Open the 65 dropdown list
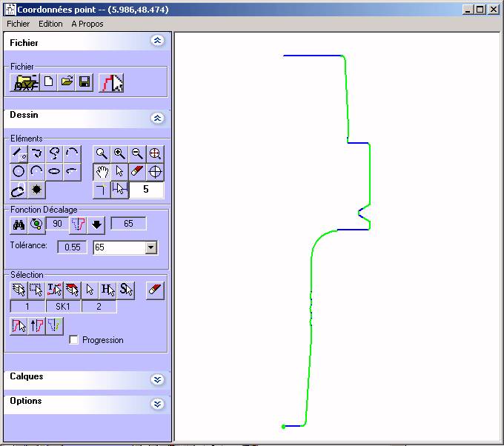 [x=151, y=247]
